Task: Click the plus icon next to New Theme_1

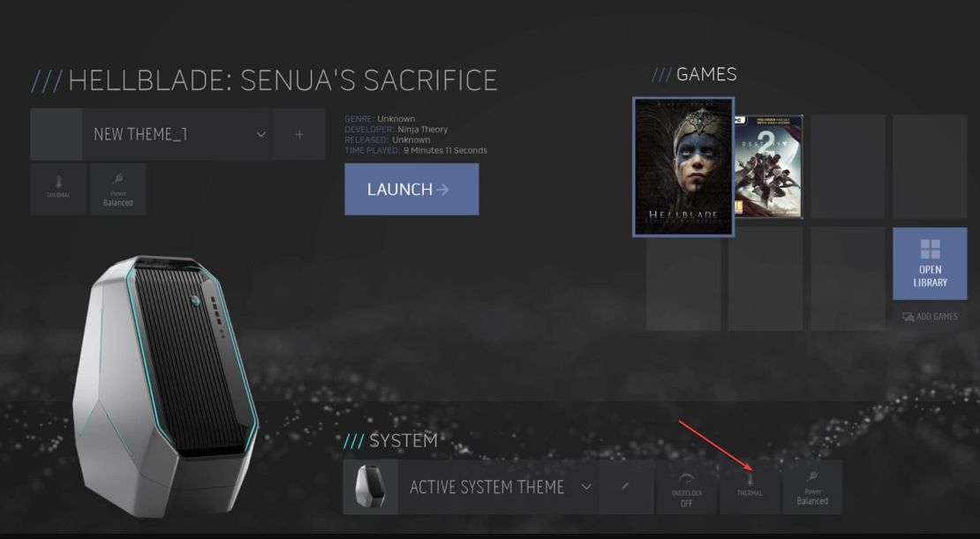Action: click(x=299, y=134)
